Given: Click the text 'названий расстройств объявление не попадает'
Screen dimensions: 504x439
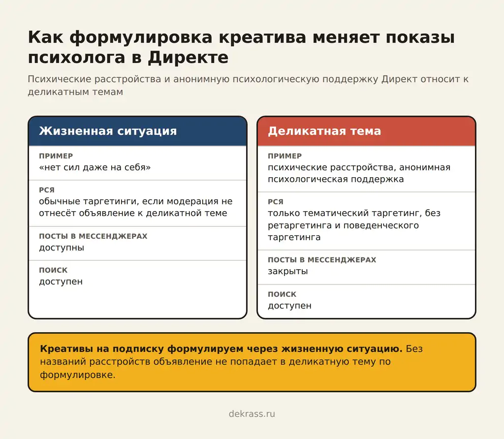Looking at the screenshot, I should [x=158, y=362].
